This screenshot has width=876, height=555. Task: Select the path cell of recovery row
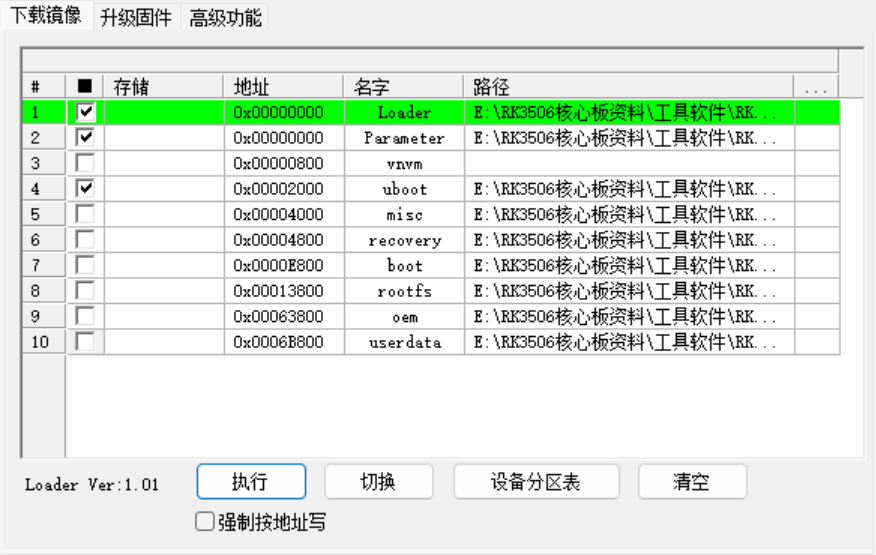[628, 240]
